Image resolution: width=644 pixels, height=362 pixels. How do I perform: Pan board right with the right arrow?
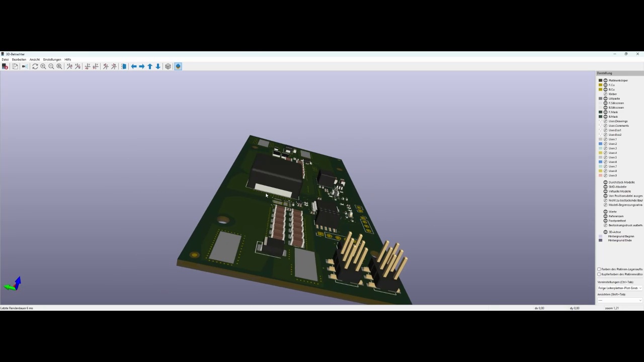142,66
